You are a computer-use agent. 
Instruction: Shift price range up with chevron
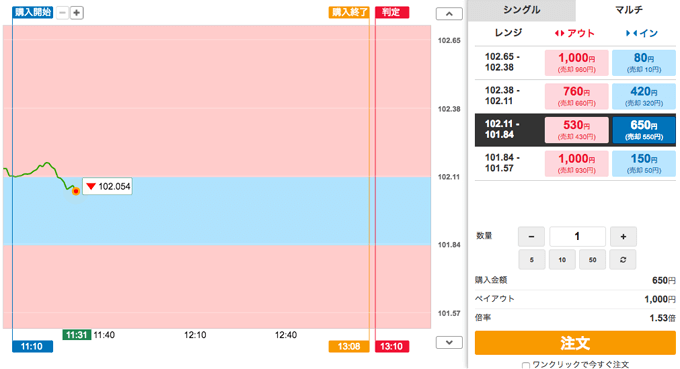tap(449, 14)
